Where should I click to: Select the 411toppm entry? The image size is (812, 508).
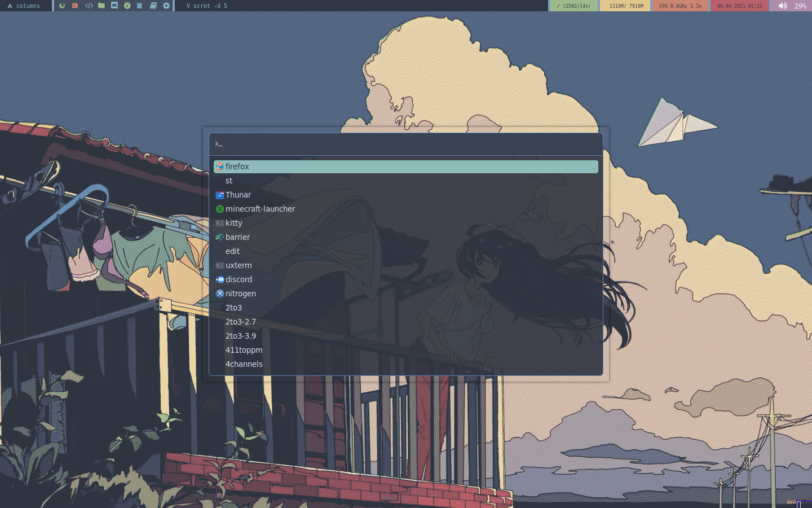pos(406,350)
